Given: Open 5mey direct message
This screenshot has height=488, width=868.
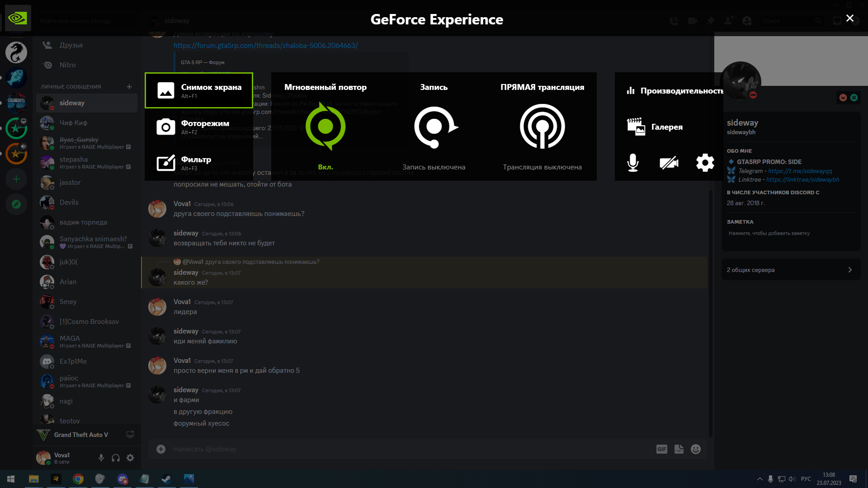Looking at the screenshot, I should coord(87,302).
